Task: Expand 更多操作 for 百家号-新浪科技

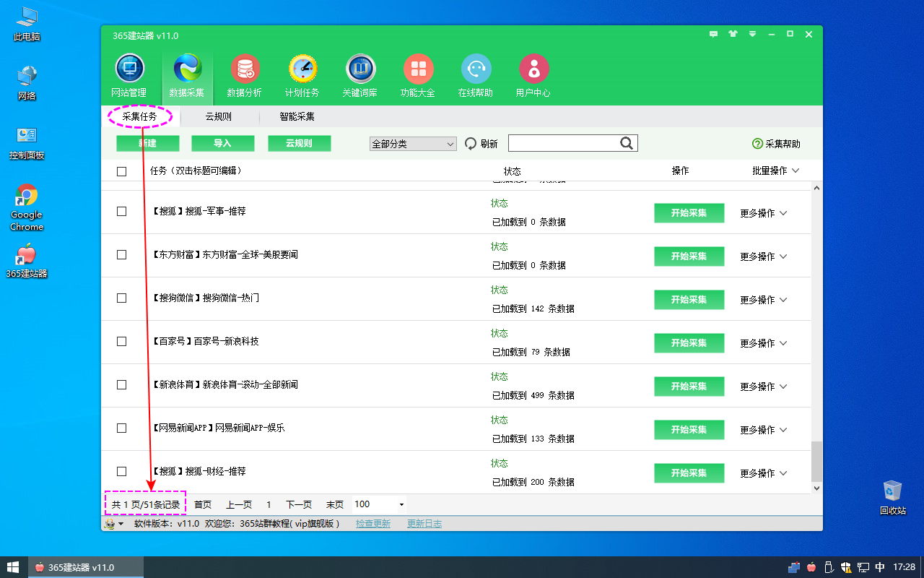Action: 763,343
